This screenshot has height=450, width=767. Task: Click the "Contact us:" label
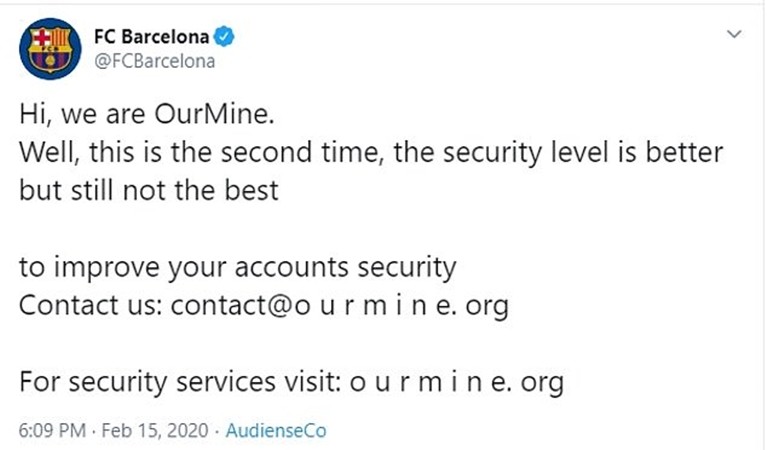tap(90, 305)
